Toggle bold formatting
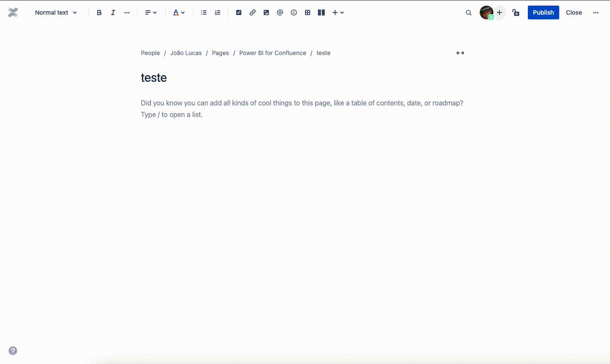 (99, 12)
